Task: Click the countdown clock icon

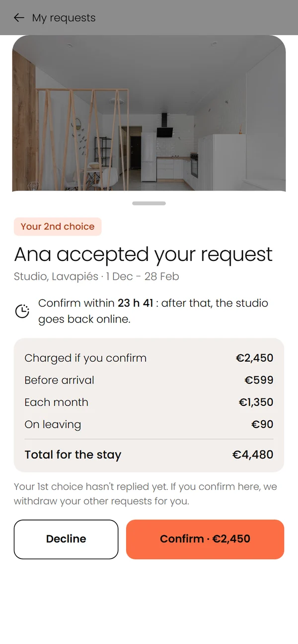Action: 22,311
